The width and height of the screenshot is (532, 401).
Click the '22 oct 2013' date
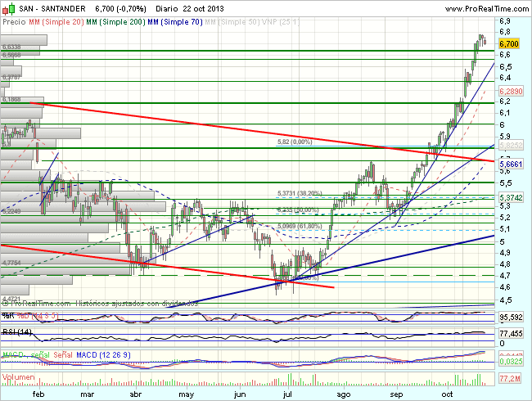point(203,8)
